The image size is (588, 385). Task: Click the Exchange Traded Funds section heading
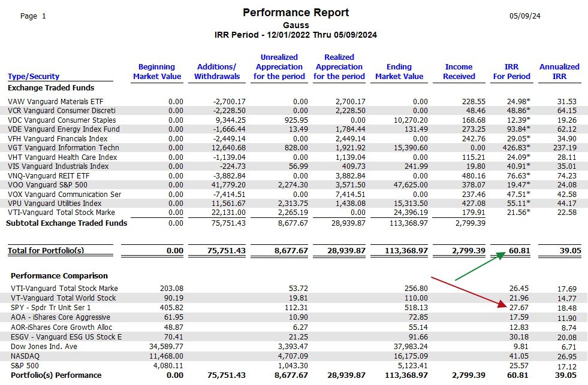coord(51,87)
